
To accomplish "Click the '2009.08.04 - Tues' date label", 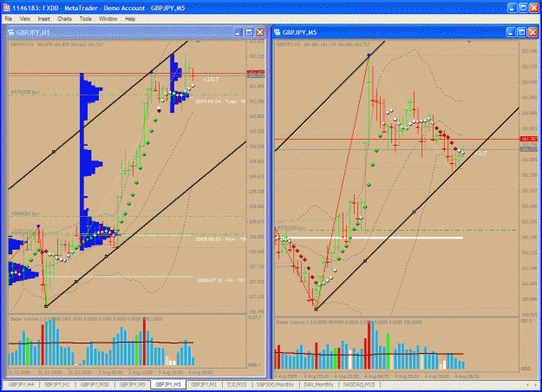I will click(220, 101).
